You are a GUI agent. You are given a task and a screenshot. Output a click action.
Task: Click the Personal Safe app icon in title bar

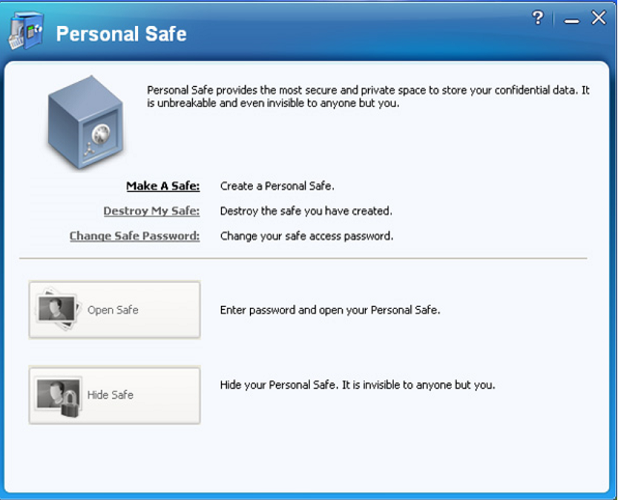click(26, 31)
